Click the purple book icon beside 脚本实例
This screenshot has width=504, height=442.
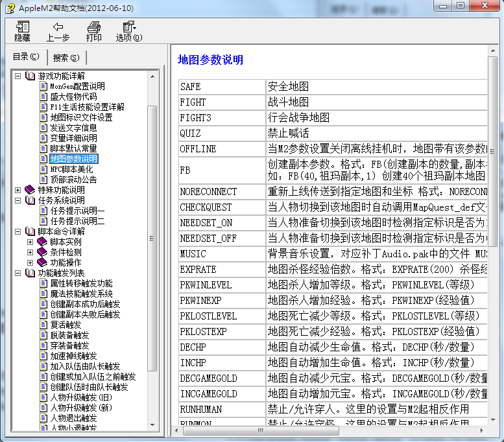click(x=42, y=242)
